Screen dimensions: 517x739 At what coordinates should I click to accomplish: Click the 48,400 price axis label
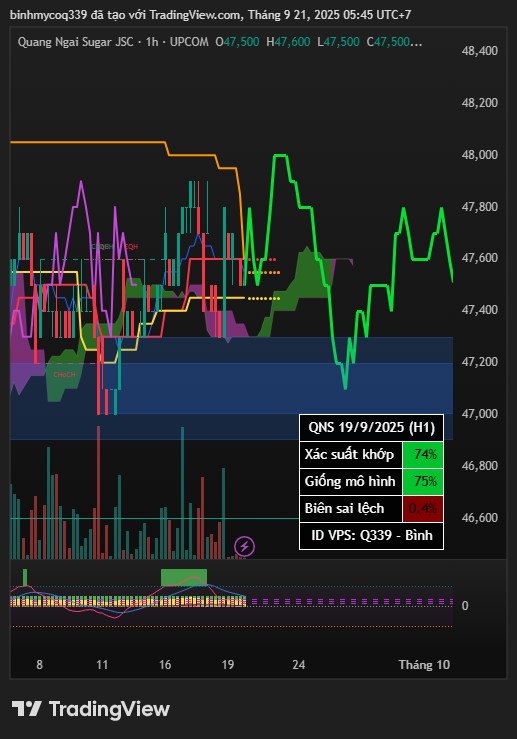(x=479, y=51)
